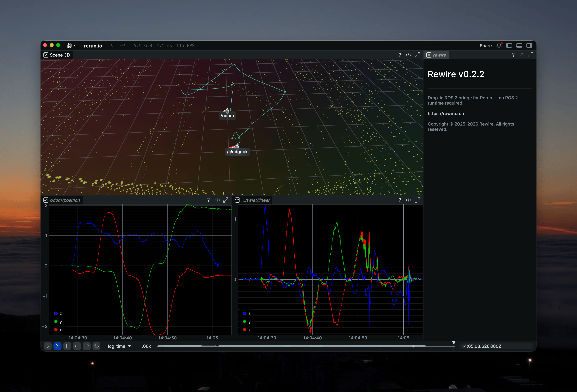Viewport: 577px width, 392px height.
Task: Maximize the twist/linear plot
Action: (417, 200)
